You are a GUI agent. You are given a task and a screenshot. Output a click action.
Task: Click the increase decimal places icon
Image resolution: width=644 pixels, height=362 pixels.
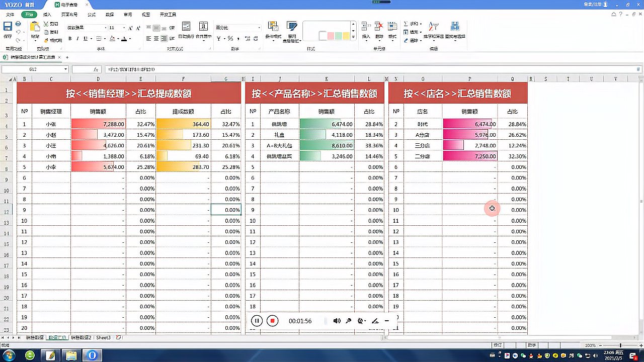pos(249,39)
